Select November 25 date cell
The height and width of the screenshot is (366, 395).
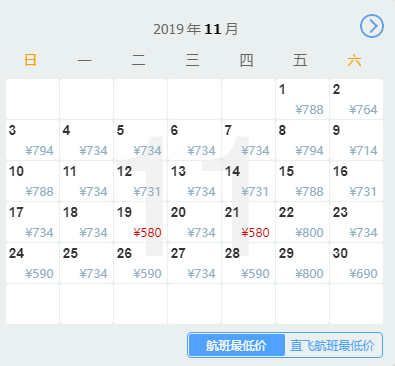pos(86,263)
